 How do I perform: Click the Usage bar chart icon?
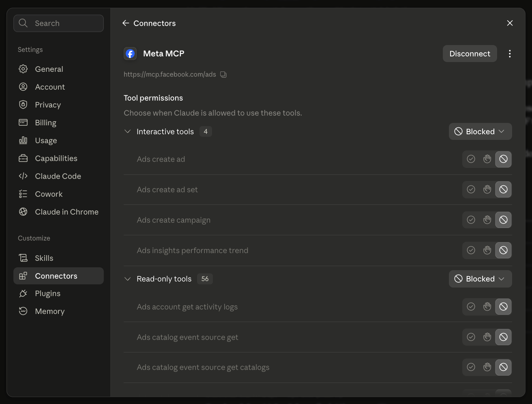(x=23, y=140)
